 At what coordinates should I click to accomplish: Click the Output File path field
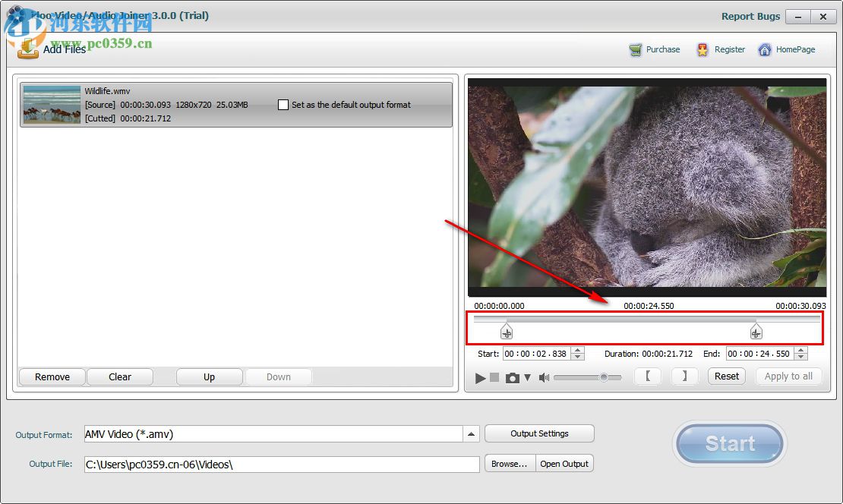point(282,465)
